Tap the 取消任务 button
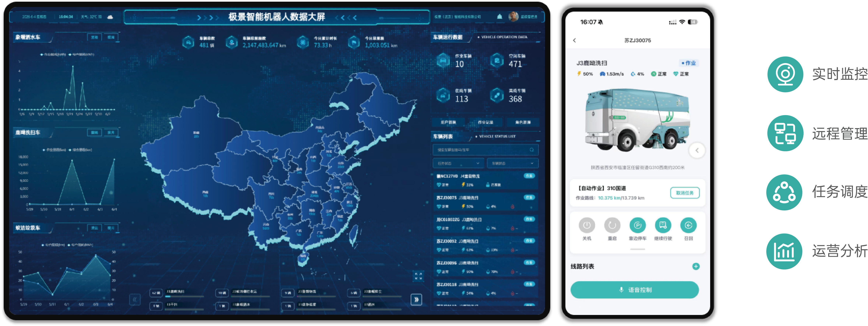 tap(685, 193)
